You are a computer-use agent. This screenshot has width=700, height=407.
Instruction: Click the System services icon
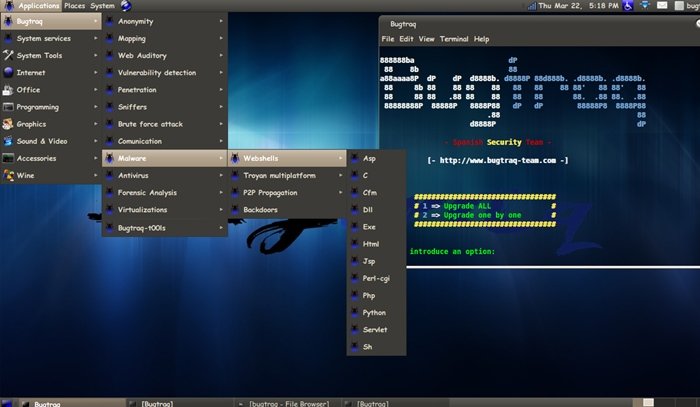pyautogui.click(x=8, y=38)
